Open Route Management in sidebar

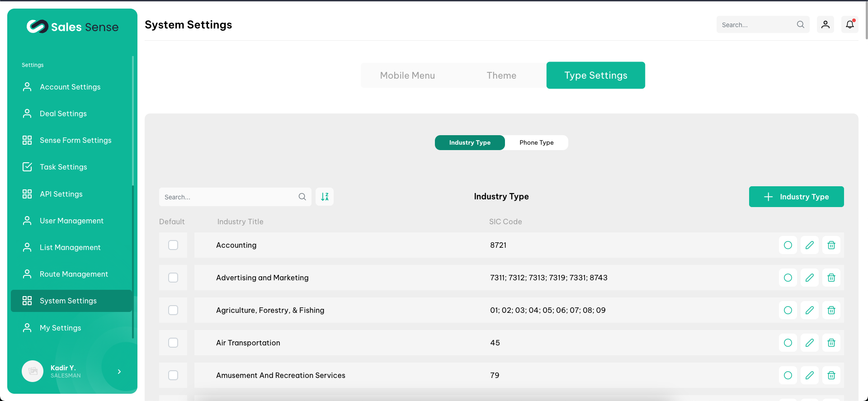tap(74, 274)
